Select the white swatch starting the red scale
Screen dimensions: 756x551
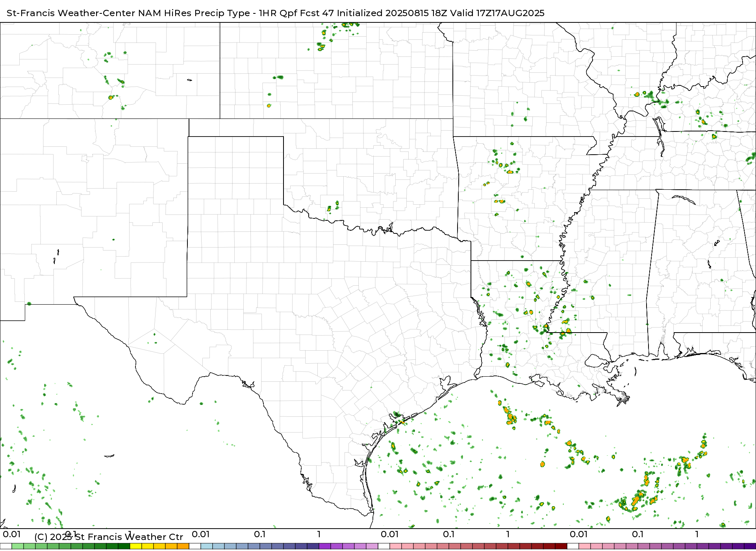[384, 546]
